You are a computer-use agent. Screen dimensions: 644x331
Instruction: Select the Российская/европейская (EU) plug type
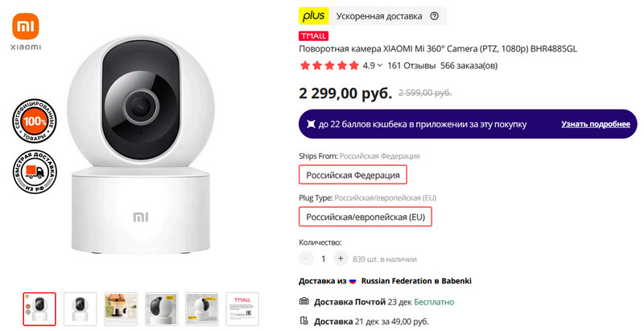[x=365, y=217]
